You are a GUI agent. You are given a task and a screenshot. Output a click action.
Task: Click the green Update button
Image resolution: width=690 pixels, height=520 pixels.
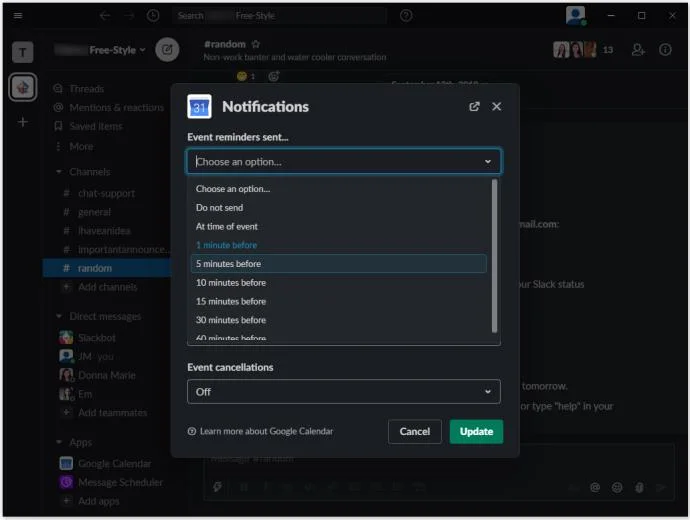[x=476, y=432]
